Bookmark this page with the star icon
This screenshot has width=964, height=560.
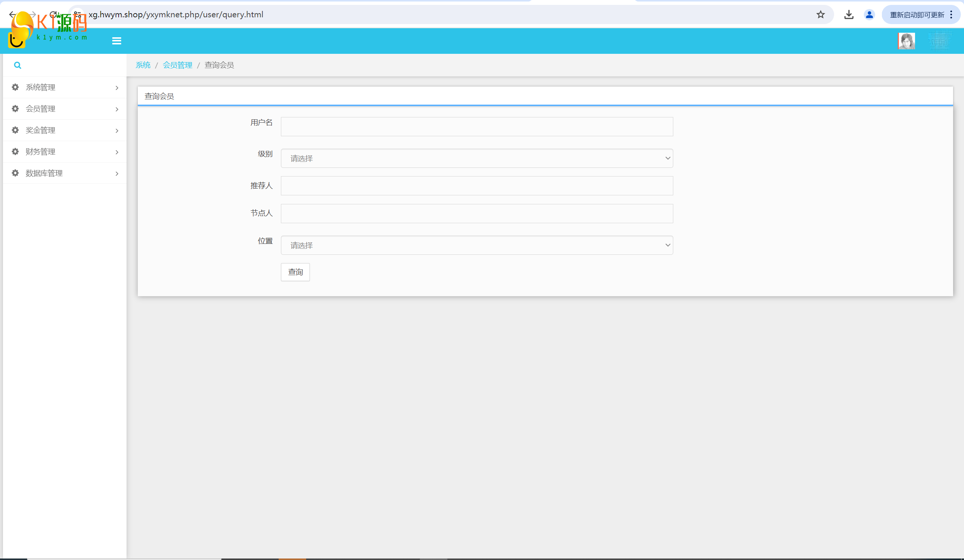pos(821,15)
